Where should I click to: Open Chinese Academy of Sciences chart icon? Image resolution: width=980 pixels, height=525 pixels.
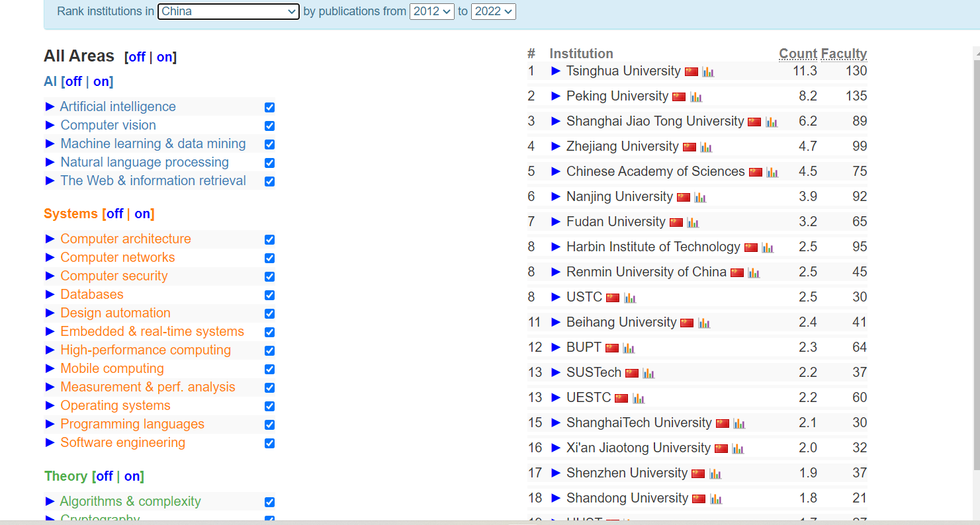772,173
